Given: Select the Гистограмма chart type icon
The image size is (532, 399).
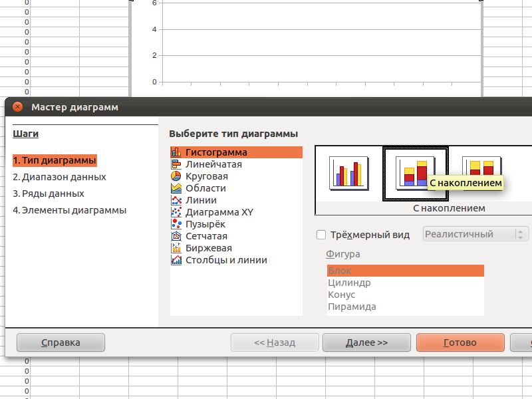Looking at the screenshot, I should point(177,152).
